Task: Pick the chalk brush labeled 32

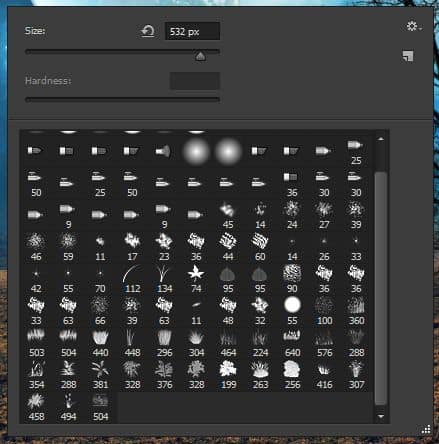Action: [260, 311]
